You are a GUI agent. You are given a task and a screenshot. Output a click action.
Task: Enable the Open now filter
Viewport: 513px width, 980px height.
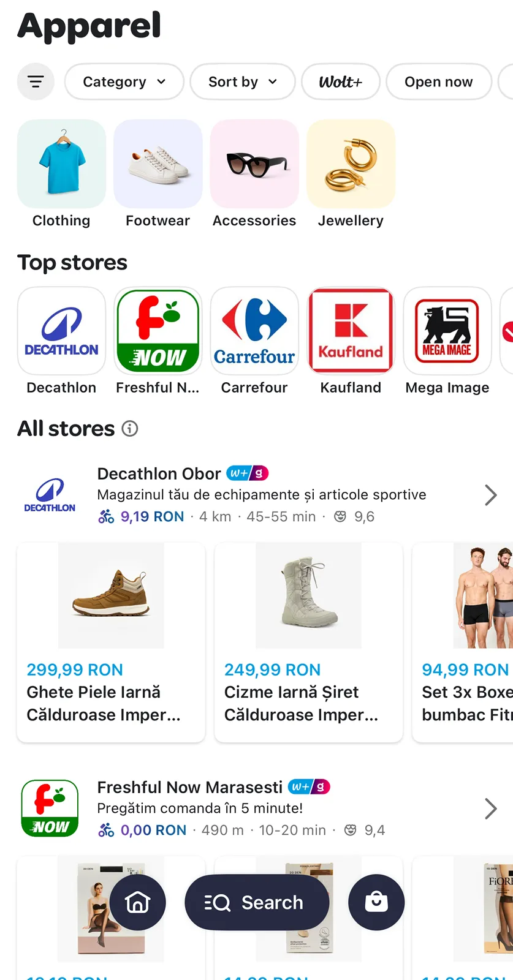(438, 81)
